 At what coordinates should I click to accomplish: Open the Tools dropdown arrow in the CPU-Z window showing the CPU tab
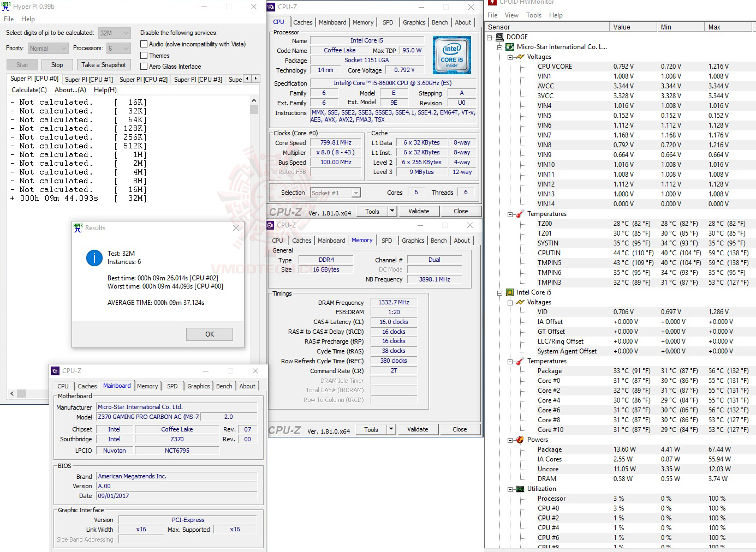pos(392,211)
